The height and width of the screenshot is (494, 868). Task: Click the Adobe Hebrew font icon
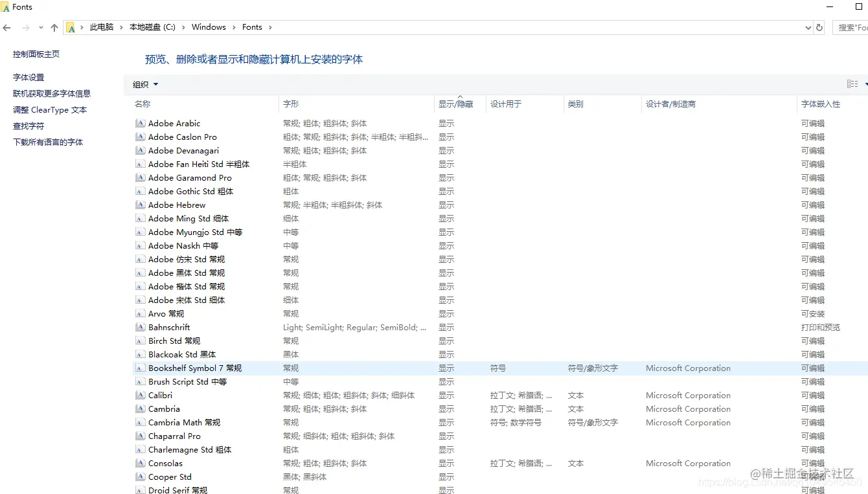coord(140,205)
